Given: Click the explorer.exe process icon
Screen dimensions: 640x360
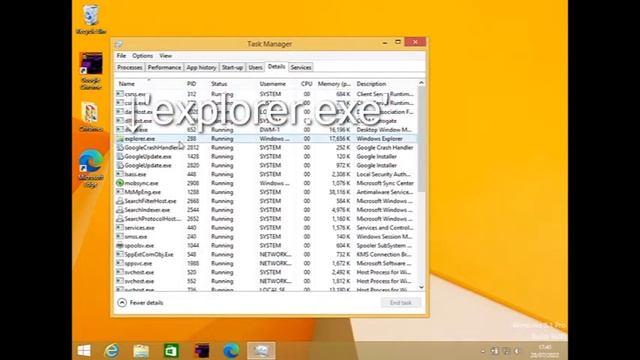Looking at the screenshot, I should point(120,139).
